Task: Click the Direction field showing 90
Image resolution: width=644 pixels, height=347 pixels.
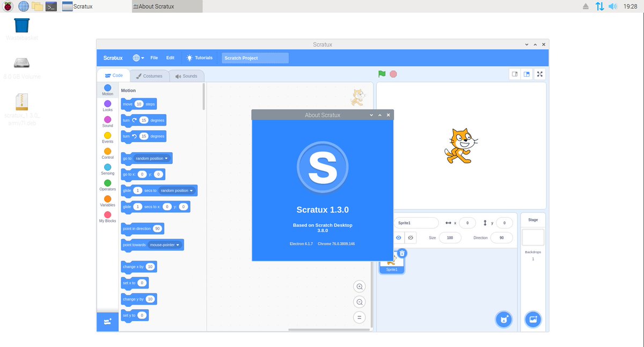Action: (501, 238)
